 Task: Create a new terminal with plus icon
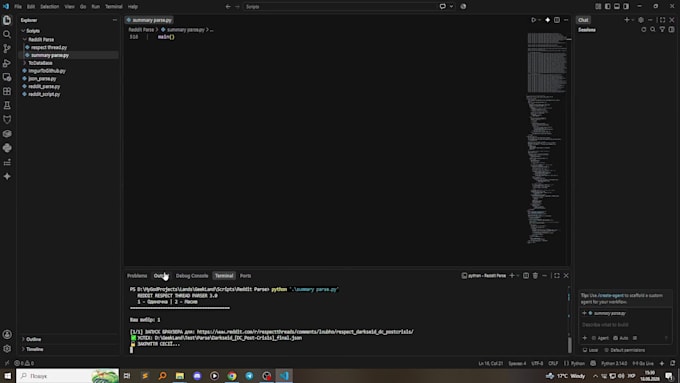(512, 276)
